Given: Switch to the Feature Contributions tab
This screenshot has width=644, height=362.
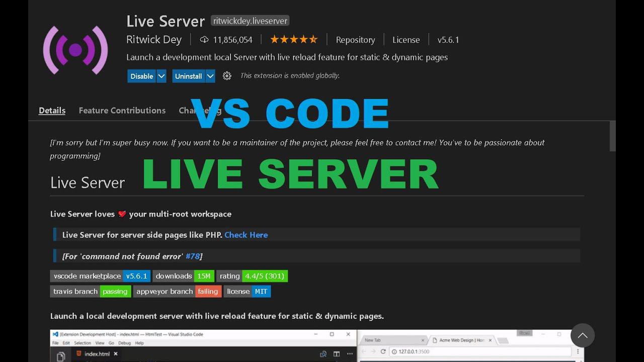Looking at the screenshot, I should tap(122, 111).
